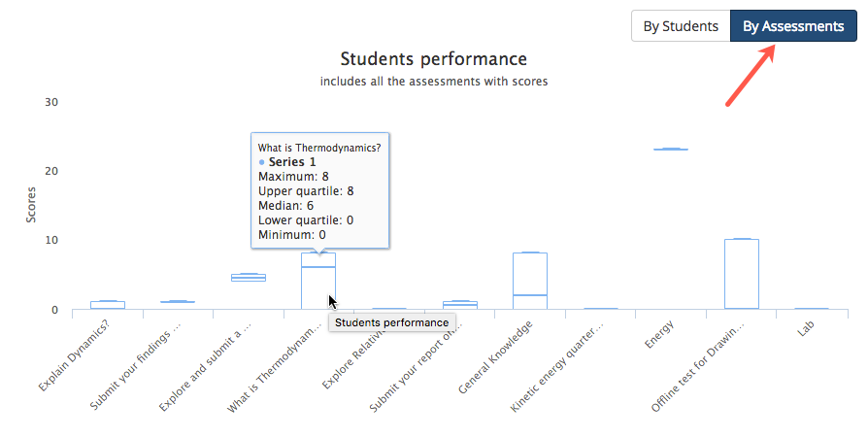The height and width of the screenshot is (438, 868).
Task: Select the By Assessments toggle button
Action: 793,26
